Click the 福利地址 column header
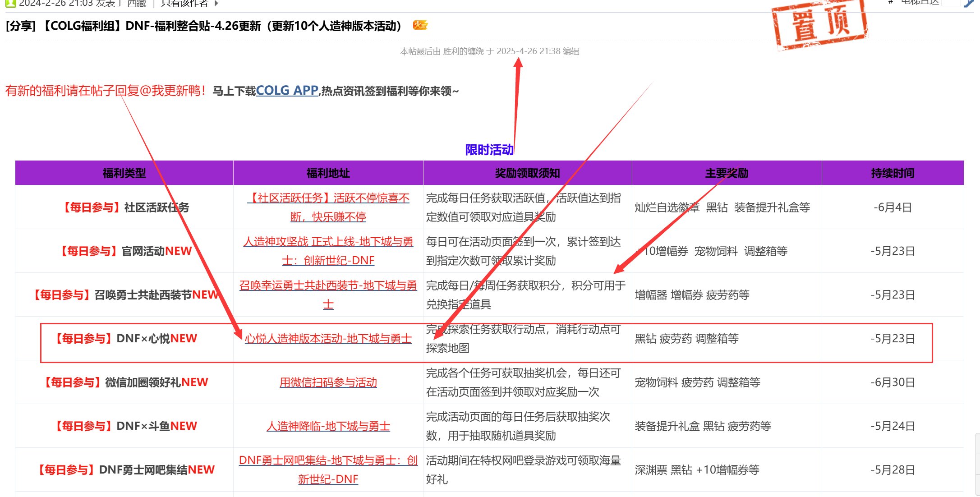The image size is (980, 497). tap(328, 173)
